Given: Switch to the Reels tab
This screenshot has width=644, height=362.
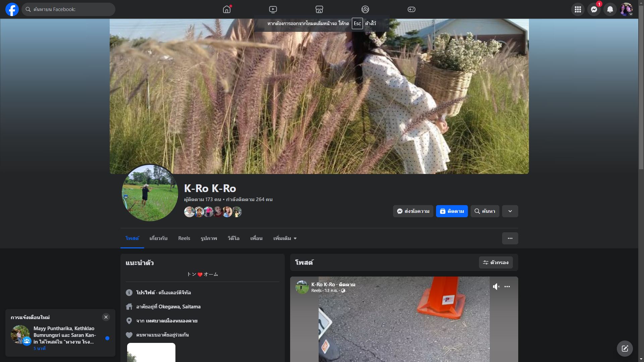Looking at the screenshot, I should pos(184,238).
